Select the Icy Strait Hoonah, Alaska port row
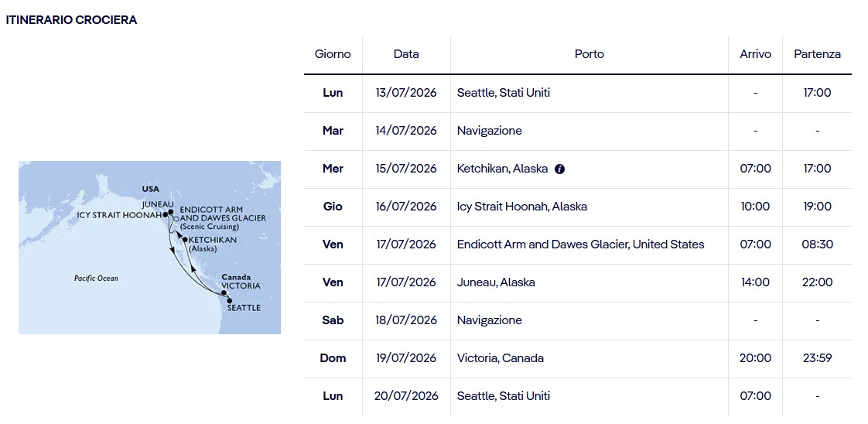The height and width of the screenshot is (424, 868). [577, 207]
